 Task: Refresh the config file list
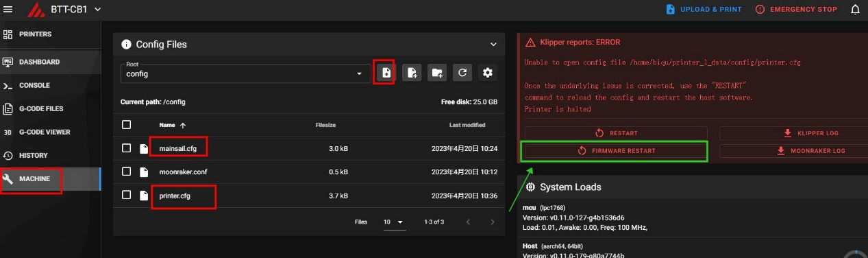(462, 72)
